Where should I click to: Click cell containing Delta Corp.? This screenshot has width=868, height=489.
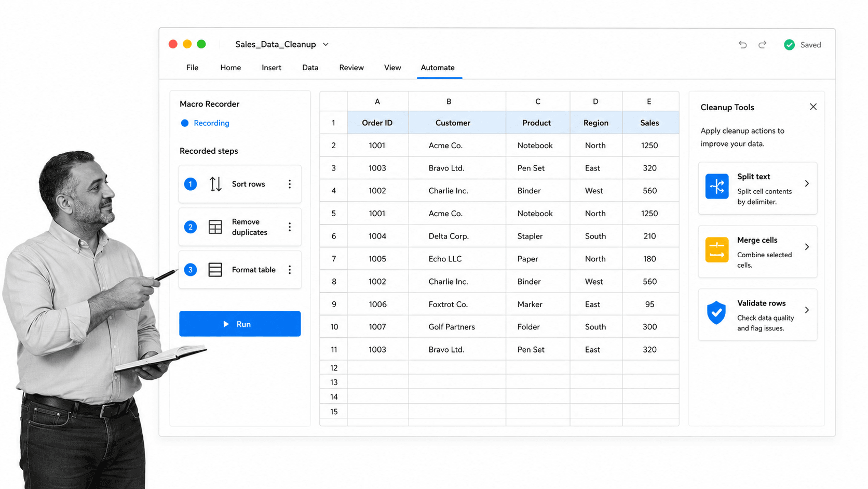[x=457, y=236]
